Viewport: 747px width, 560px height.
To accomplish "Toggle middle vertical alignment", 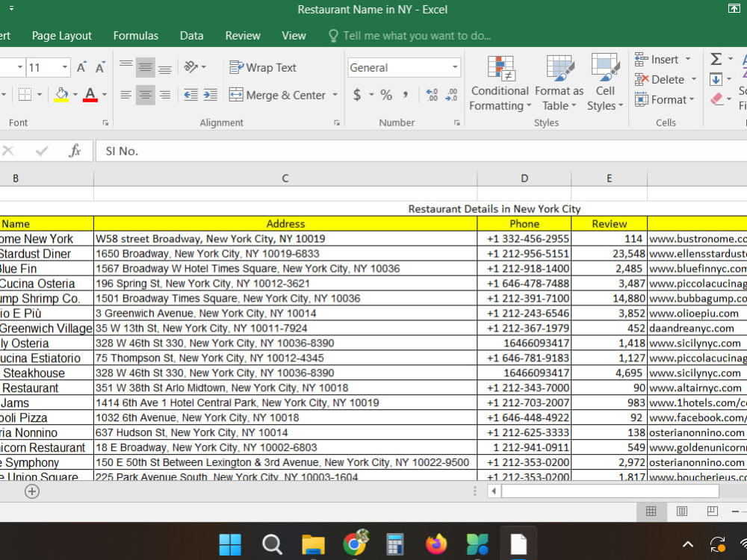I will pyautogui.click(x=146, y=68).
